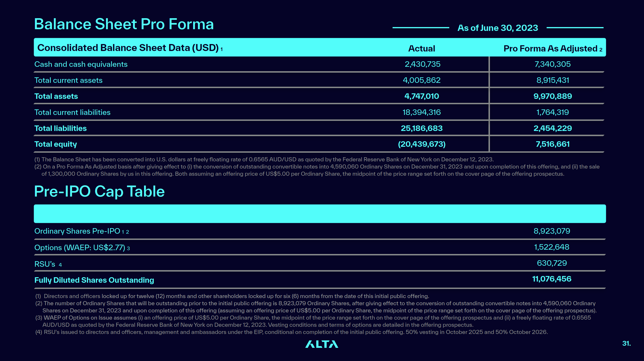Click the Pro Forma As Adjusted header
The height and width of the screenshot is (361, 644).
pos(553,48)
